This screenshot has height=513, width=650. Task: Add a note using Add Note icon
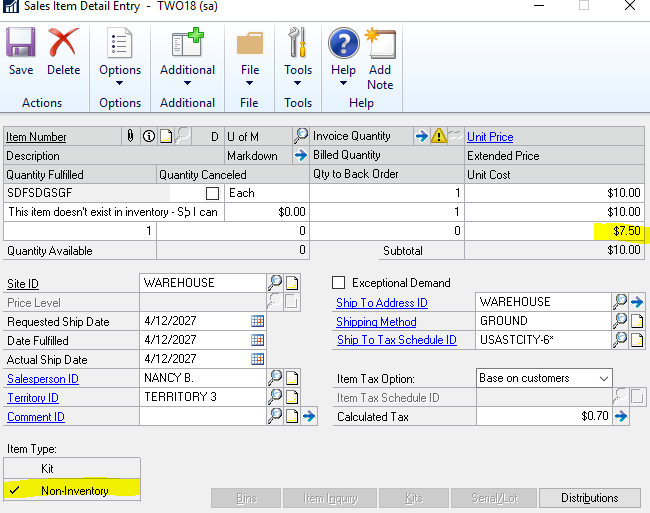coord(380,59)
